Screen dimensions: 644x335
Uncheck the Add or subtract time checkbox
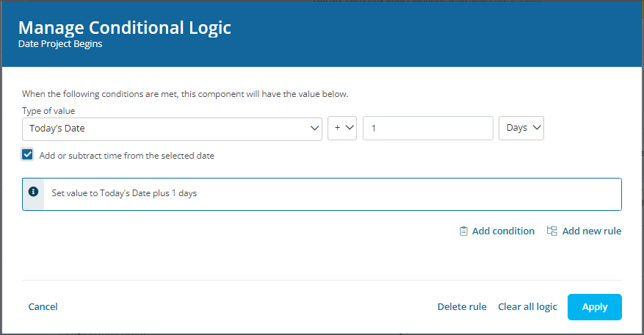(27, 154)
